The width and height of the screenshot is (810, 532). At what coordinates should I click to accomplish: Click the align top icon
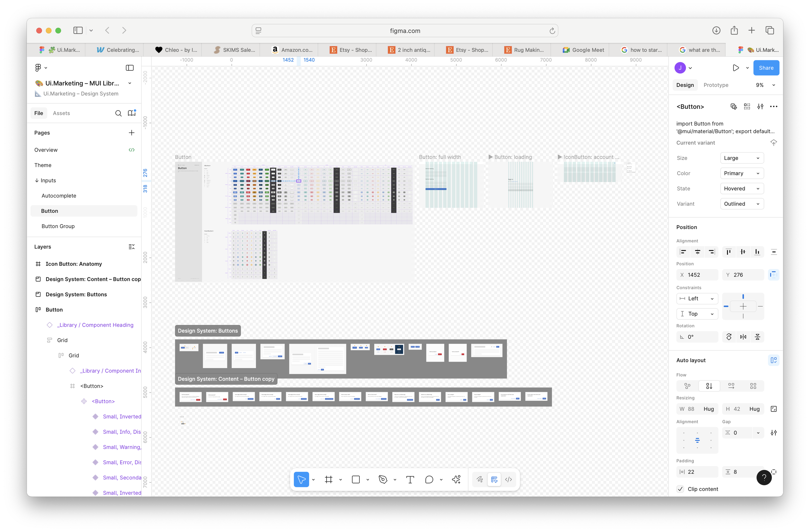pos(728,252)
